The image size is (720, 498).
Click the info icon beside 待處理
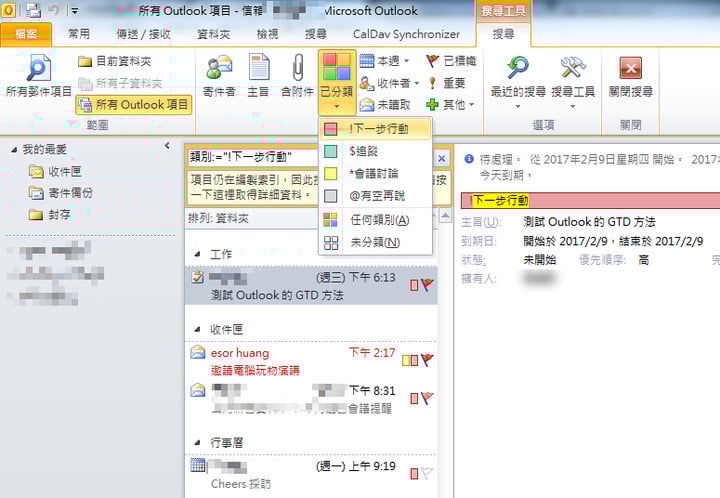[468, 159]
